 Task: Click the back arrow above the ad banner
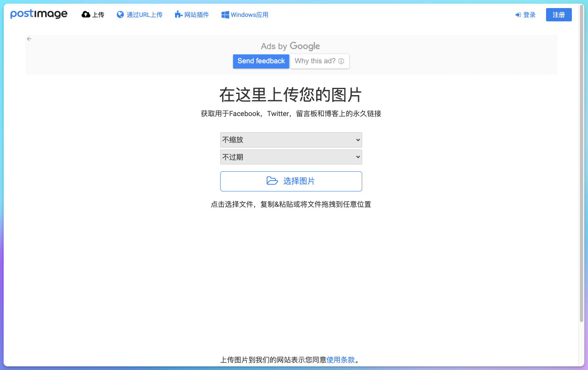tap(29, 39)
